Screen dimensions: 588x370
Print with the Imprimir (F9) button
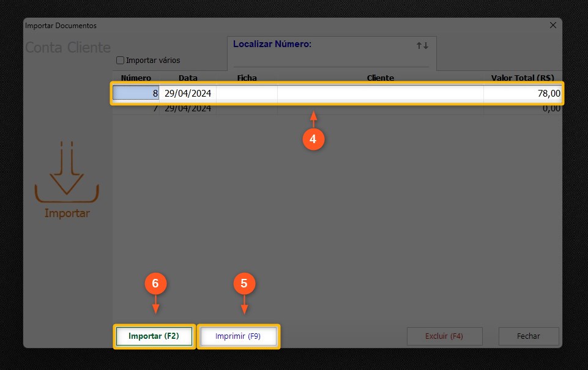tap(238, 336)
